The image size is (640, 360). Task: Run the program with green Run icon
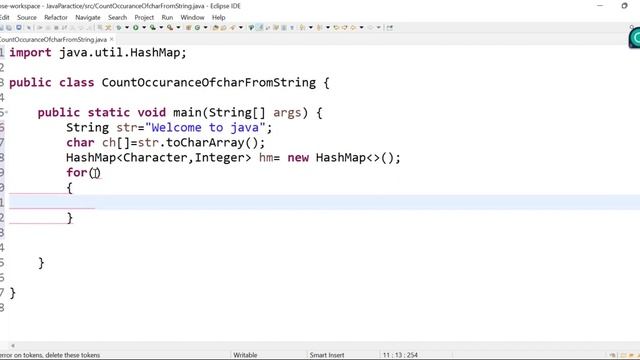click(136, 28)
